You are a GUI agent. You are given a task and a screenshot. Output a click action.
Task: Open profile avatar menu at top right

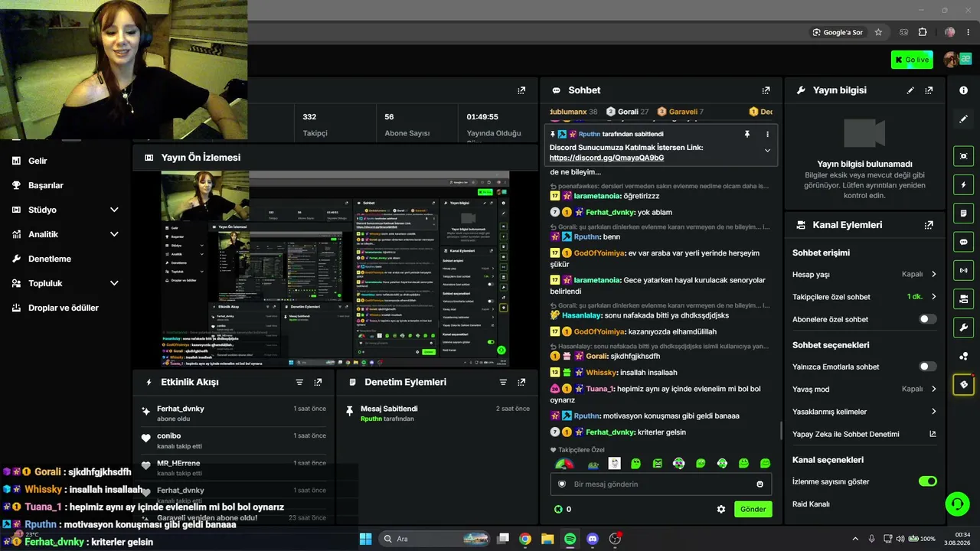click(x=952, y=60)
